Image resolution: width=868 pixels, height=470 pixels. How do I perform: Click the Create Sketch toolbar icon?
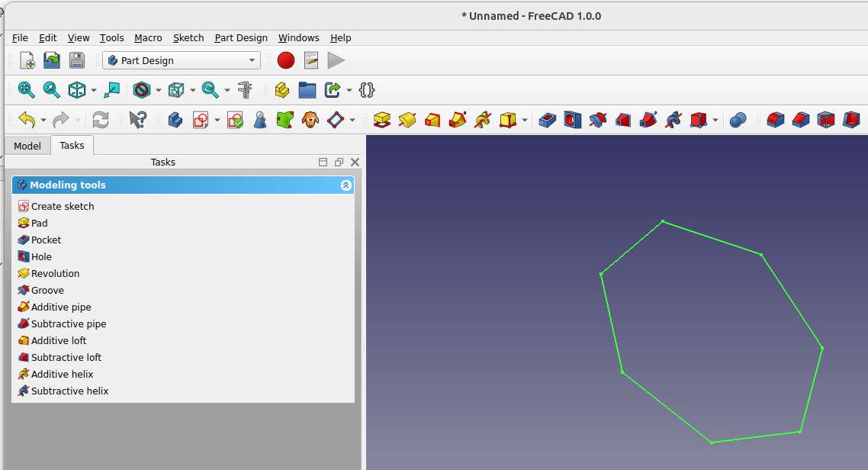201,120
